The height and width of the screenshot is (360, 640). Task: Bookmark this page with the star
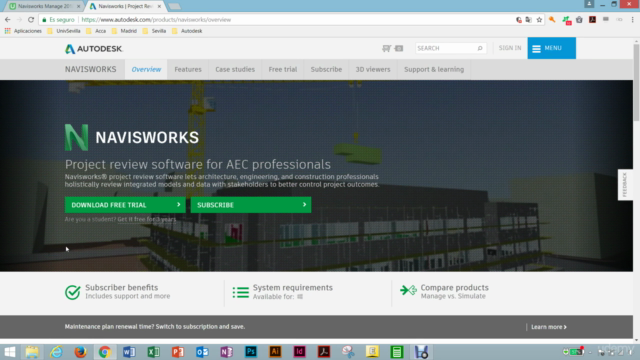[539, 20]
